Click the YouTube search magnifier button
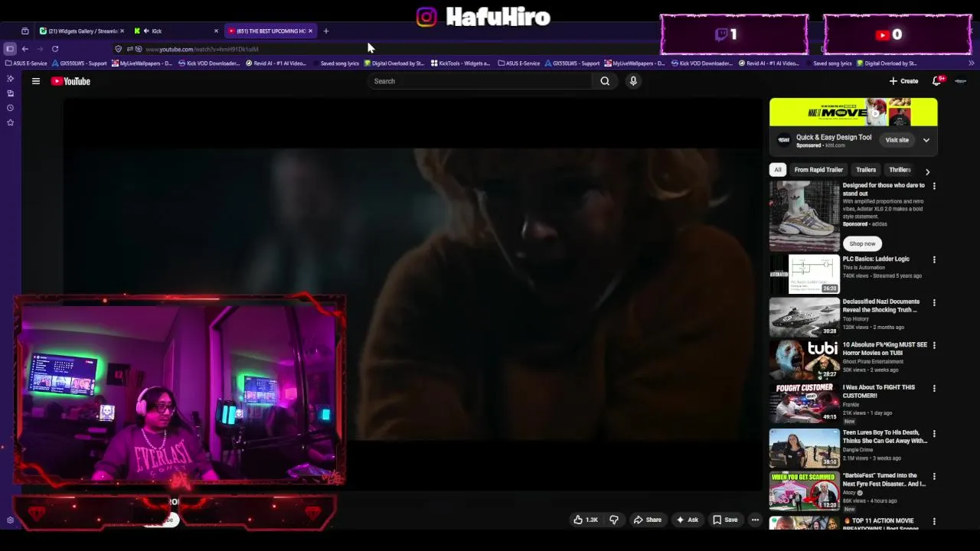Image resolution: width=980 pixels, height=551 pixels. (605, 81)
